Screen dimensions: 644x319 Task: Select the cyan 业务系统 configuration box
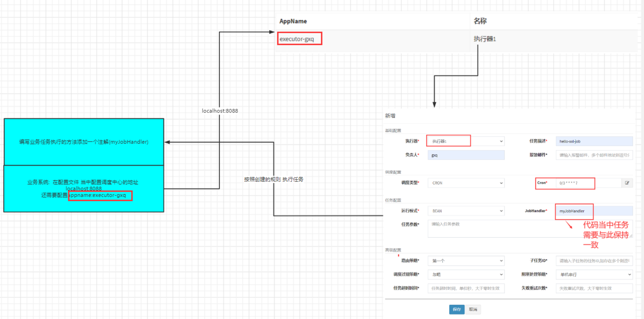point(84,188)
